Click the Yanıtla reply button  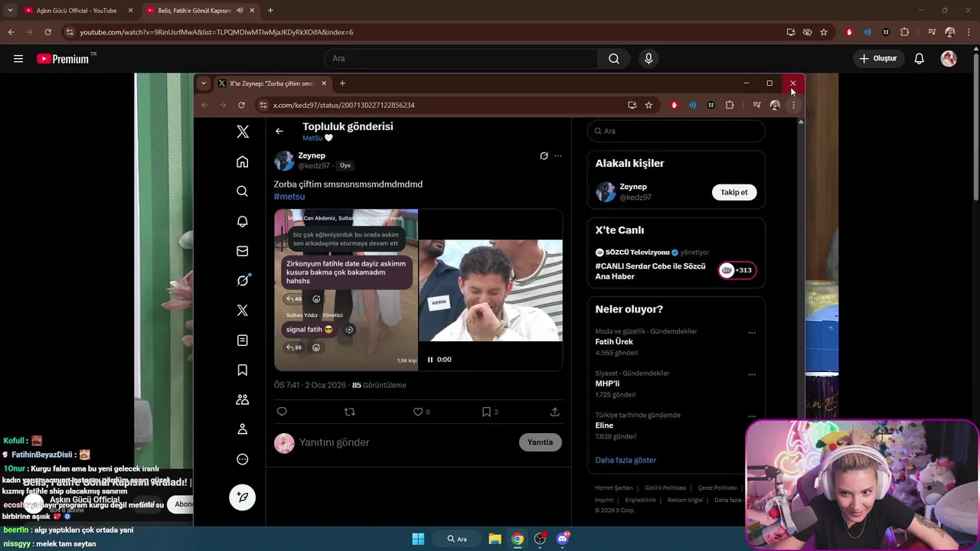tap(540, 442)
